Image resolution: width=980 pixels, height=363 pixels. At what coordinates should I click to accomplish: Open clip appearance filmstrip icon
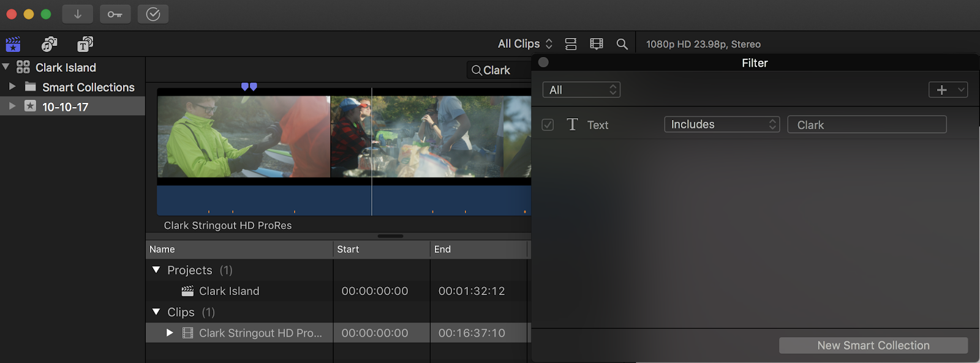point(596,44)
